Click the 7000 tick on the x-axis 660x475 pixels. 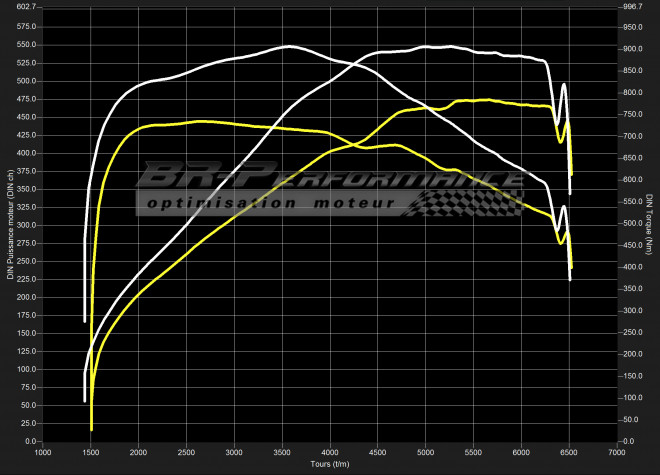point(617,452)
